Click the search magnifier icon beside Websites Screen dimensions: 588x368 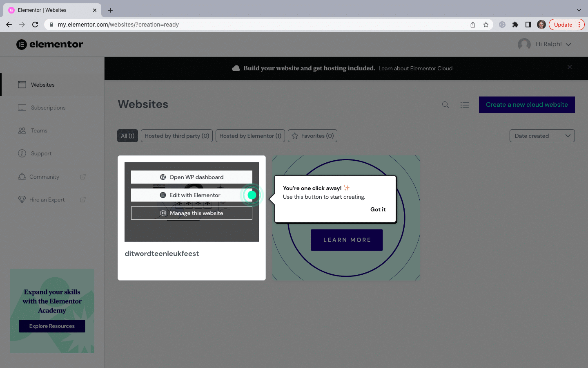[445, 105]
